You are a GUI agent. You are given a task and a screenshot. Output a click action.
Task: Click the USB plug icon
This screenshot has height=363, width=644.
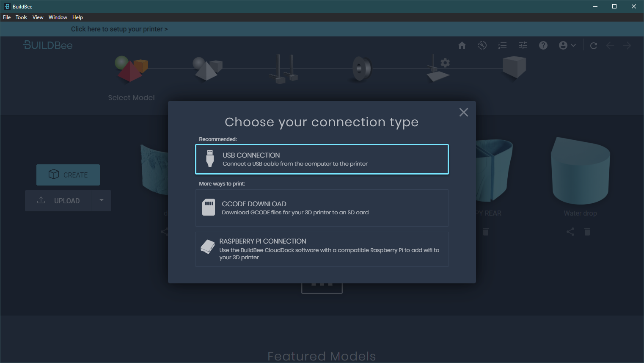point(210,158)
